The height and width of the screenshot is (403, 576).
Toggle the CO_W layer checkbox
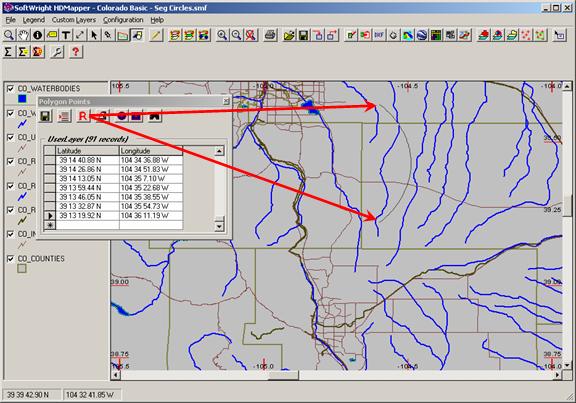pos(10,113)
